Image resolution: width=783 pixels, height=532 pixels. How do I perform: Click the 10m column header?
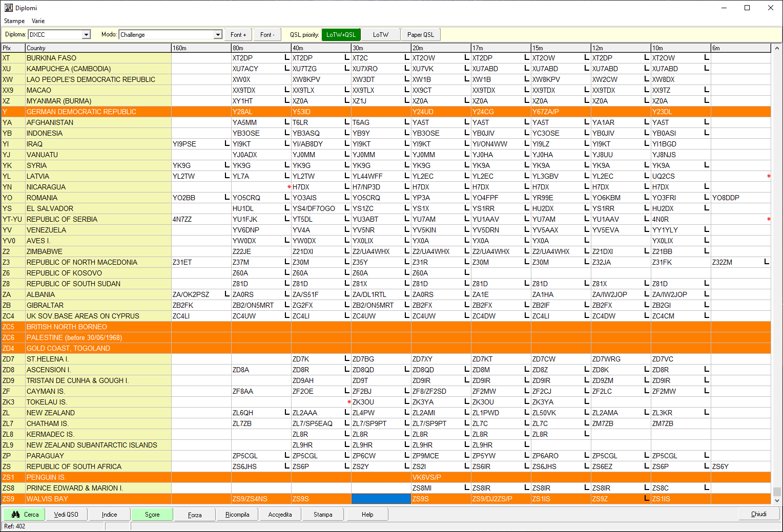[x=681, y=48]
